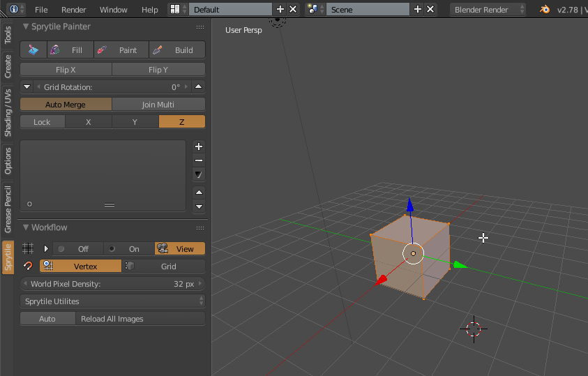This screenshot has height=376, width=588.
Task: Open the Shading / UVs tab
Action: pyautogui.click(x=8, y=113)
